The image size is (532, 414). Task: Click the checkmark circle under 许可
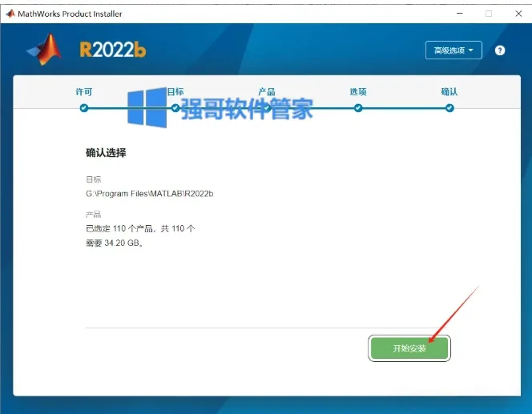[x=84, y=108]
